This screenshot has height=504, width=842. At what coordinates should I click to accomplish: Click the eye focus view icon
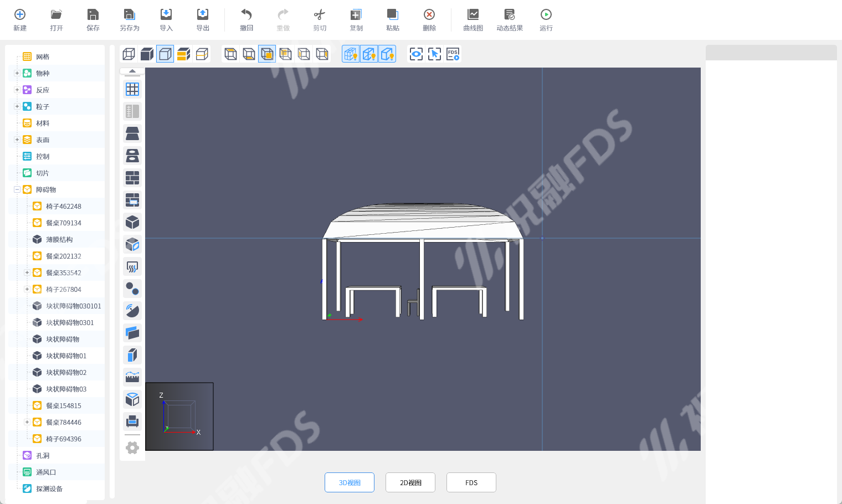[416, 54]
